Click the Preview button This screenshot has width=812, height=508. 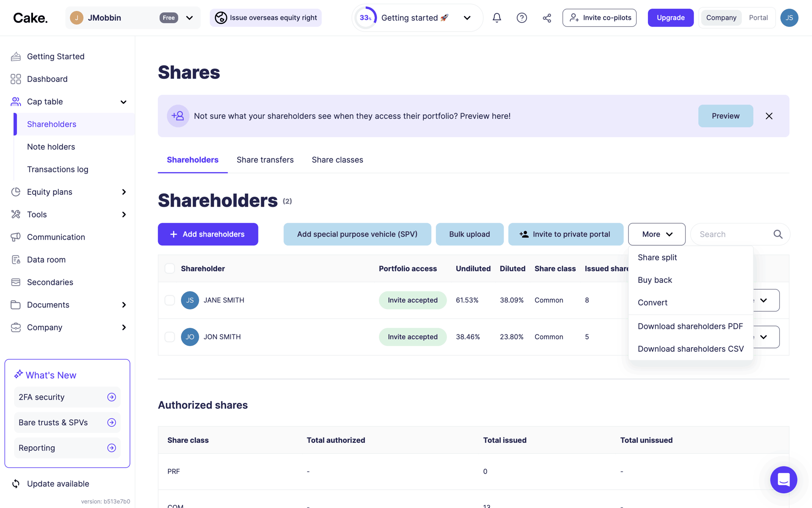point(725,116)
